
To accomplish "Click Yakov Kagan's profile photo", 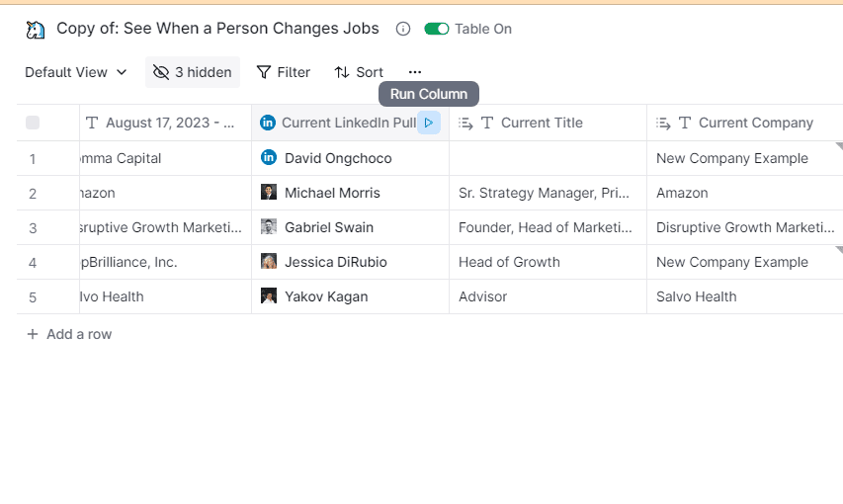I will (x=269, y=296).
